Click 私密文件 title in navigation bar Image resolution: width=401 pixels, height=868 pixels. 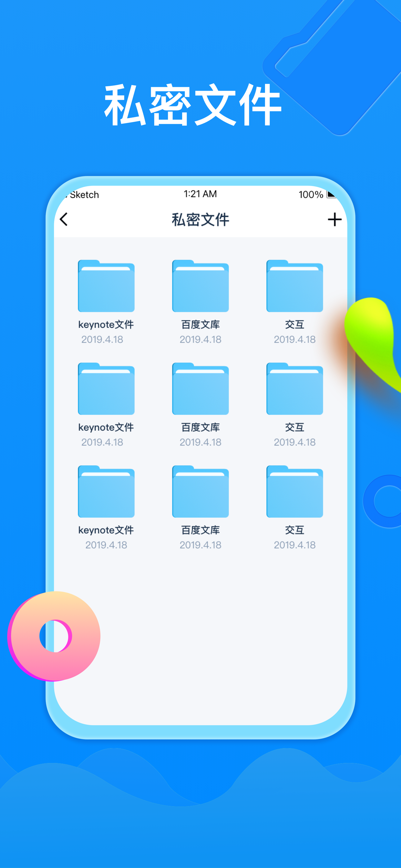[x=200, y=220]
